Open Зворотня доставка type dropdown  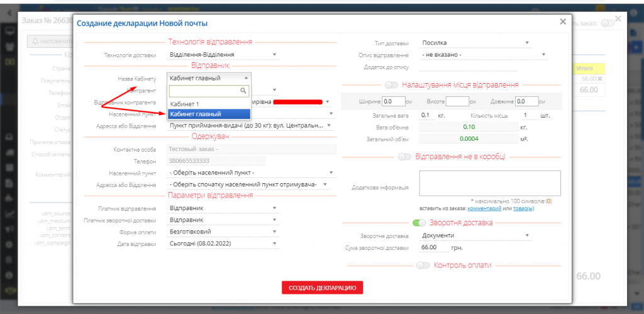(475, 235)
